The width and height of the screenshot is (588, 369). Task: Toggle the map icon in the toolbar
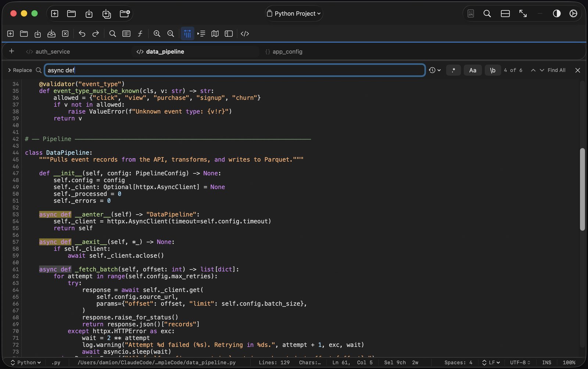[215, 34]
